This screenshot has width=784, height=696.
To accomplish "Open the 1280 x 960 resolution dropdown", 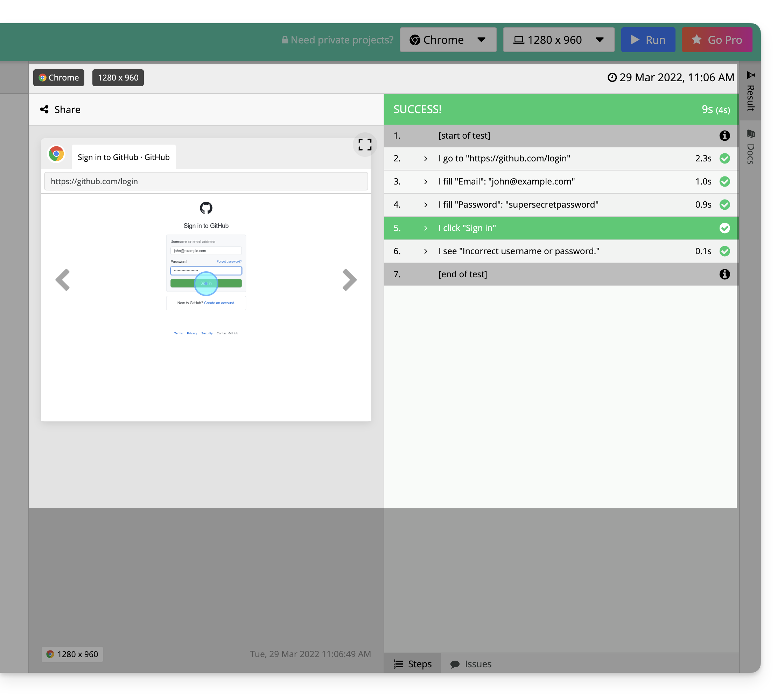I will tap(558, 40).
